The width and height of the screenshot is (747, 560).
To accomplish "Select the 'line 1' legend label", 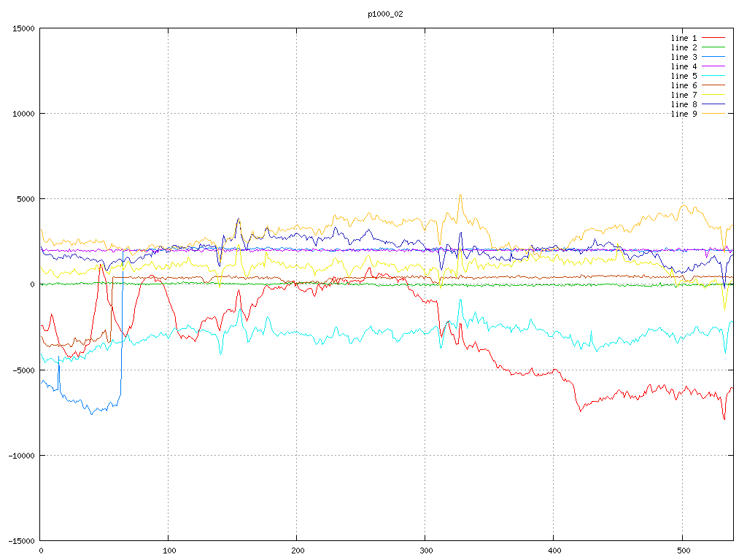I will point(684,38).
